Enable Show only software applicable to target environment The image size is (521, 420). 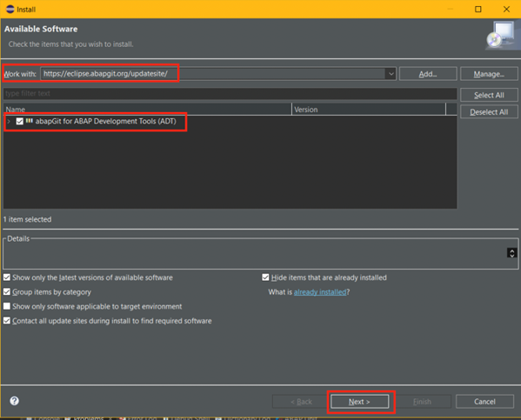(x=7, y=306)
